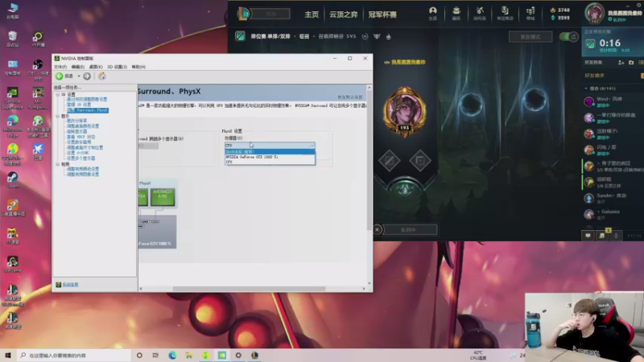Click the Forward arrow in NVIDIA toolbar
The image size is (644, 362).
coord(87,76)
